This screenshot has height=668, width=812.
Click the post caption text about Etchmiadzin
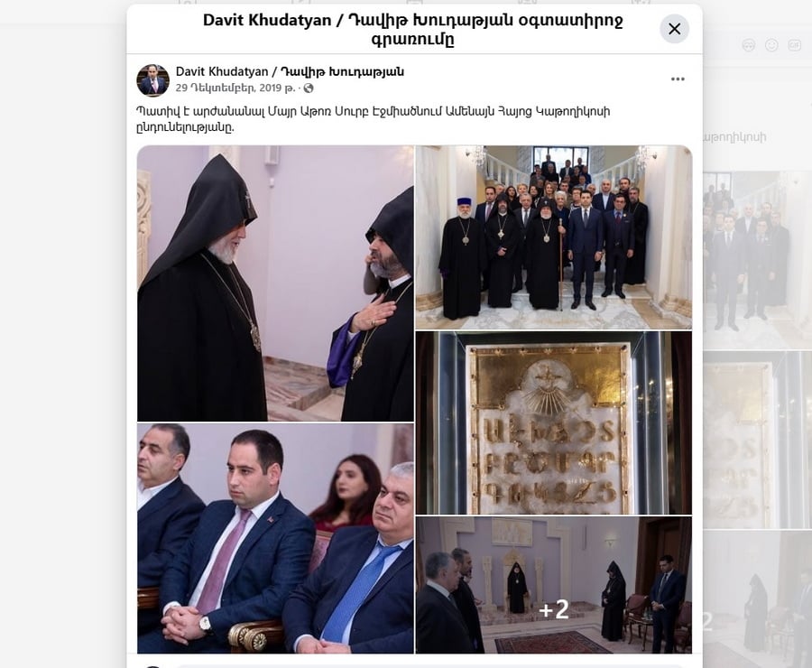pos(373,119)
